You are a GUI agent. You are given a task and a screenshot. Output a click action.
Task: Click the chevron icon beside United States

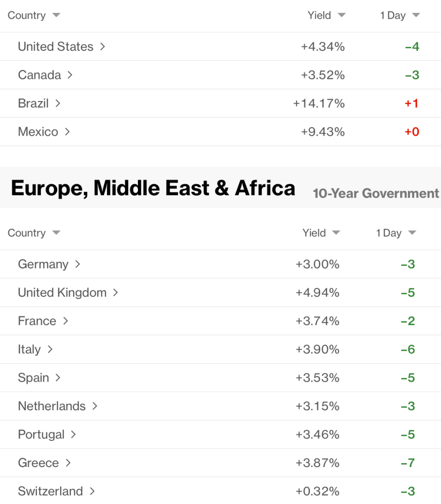tap(102, 47)
